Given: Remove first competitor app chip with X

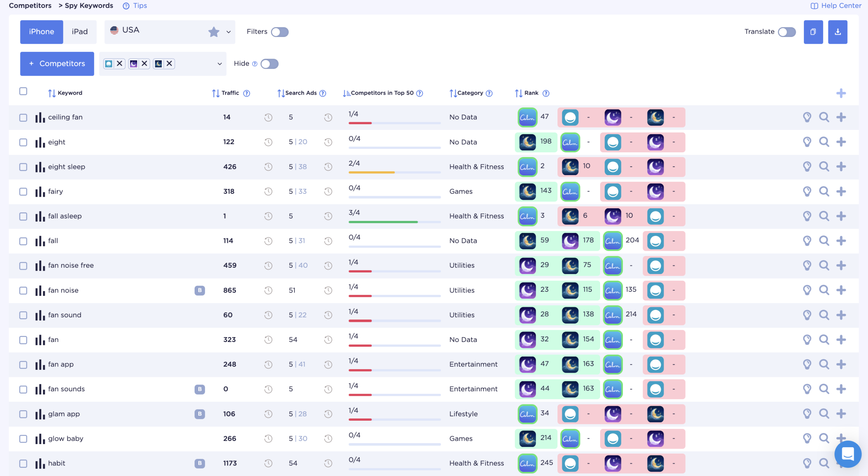Looking at the screenshot, I should pos(119,63).
